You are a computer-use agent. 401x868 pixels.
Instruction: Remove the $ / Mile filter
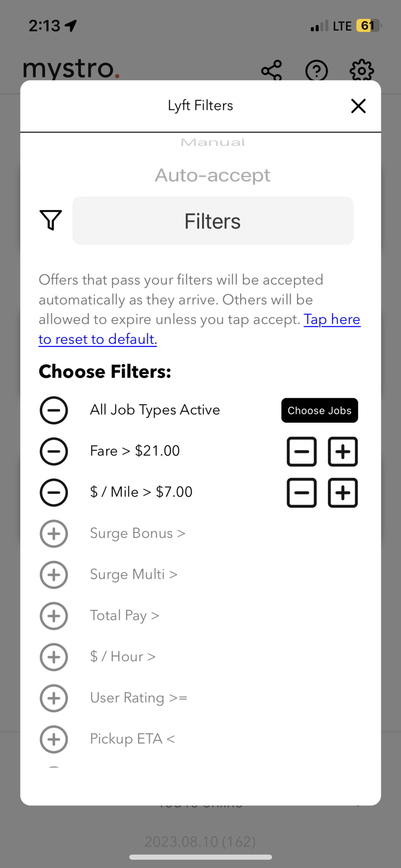(x=54, y=493)
